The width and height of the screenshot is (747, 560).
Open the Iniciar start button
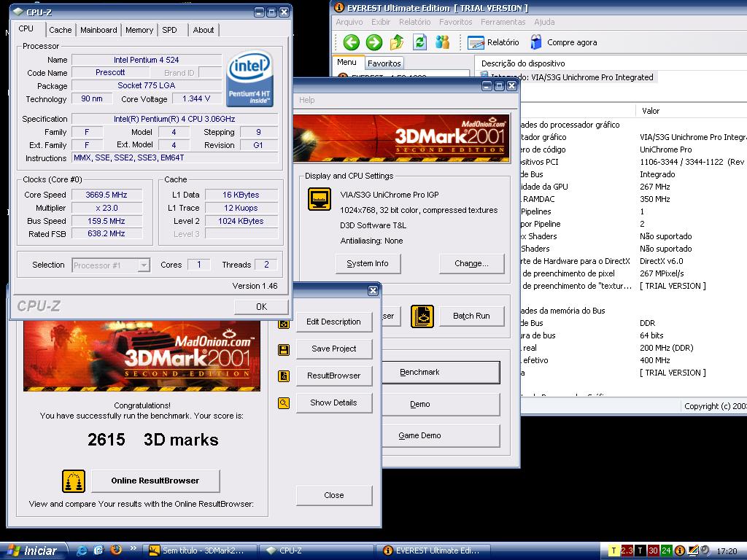(x=34, y=551)
